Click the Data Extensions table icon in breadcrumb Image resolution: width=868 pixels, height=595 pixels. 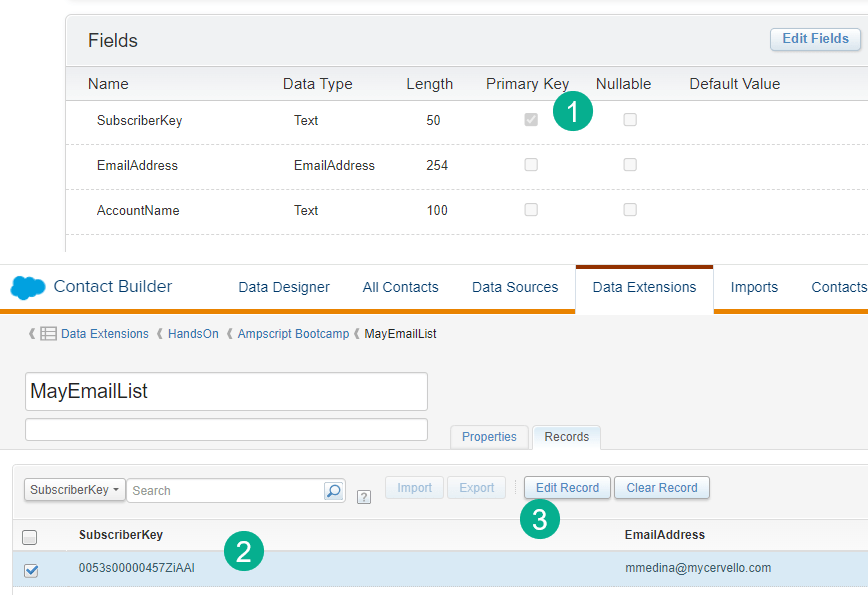(x=48, y=334)
